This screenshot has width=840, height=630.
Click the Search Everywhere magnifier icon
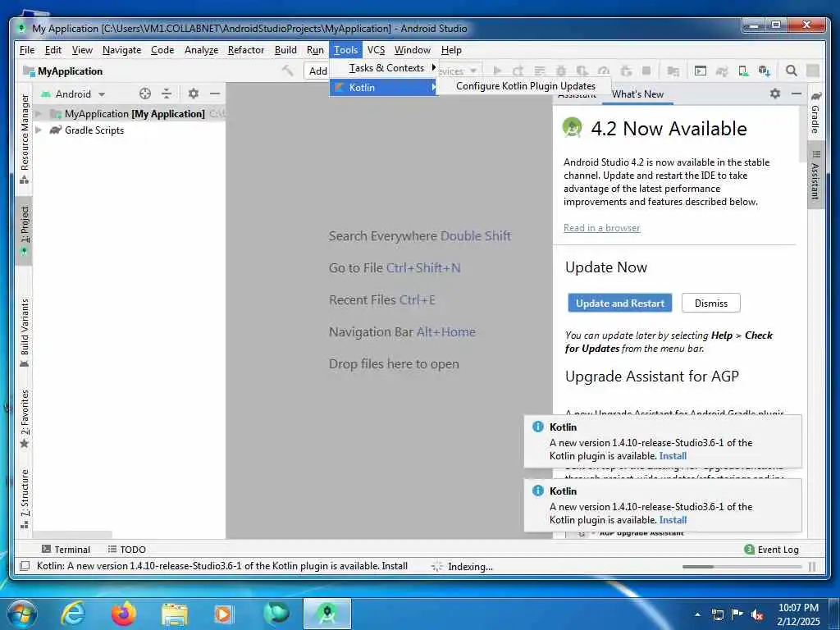(792, 71)
